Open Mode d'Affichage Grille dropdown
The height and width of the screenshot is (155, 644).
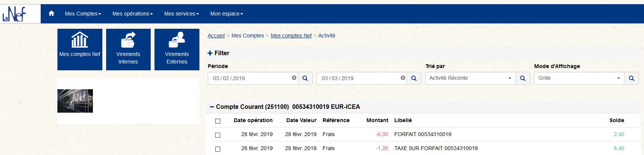point(579,78)
